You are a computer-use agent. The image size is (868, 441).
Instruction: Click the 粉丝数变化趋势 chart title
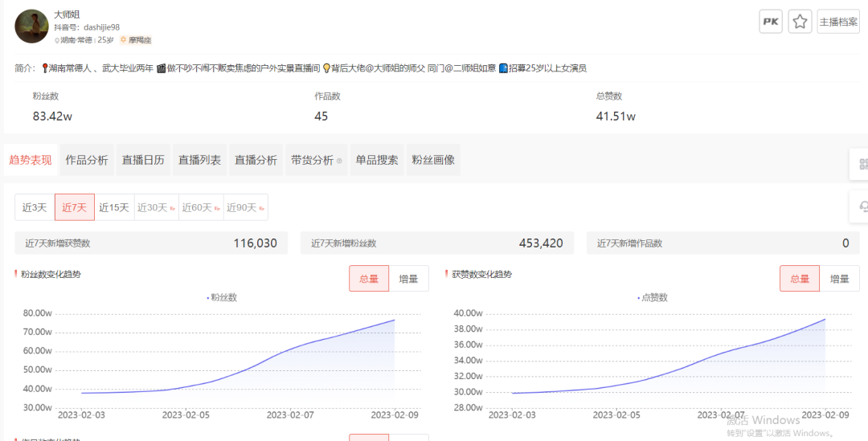click(x=51, y=274)
